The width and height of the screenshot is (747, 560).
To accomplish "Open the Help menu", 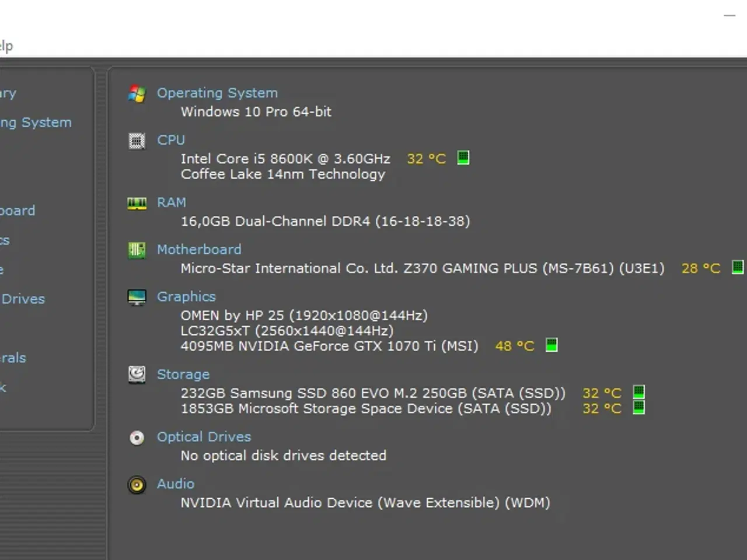I will pyautogui.click(x=6, y=46).
